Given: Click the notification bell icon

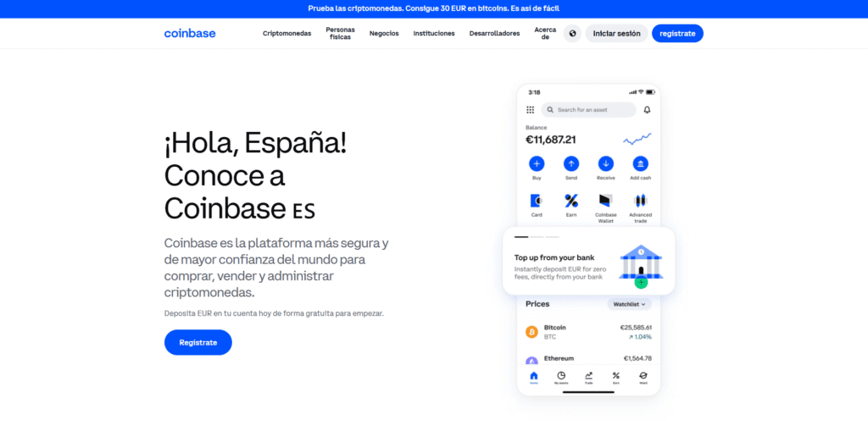Looking at the screenshot, I should click(x=648, y=110).
